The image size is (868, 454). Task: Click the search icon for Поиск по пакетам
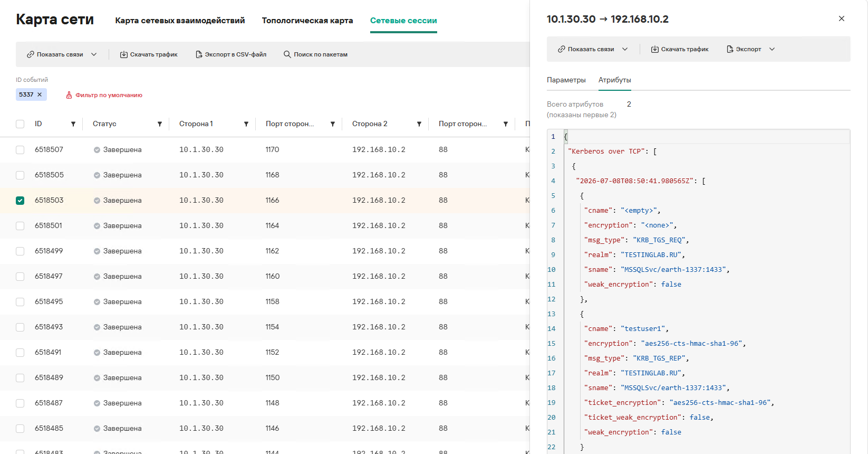coord(287,54)
